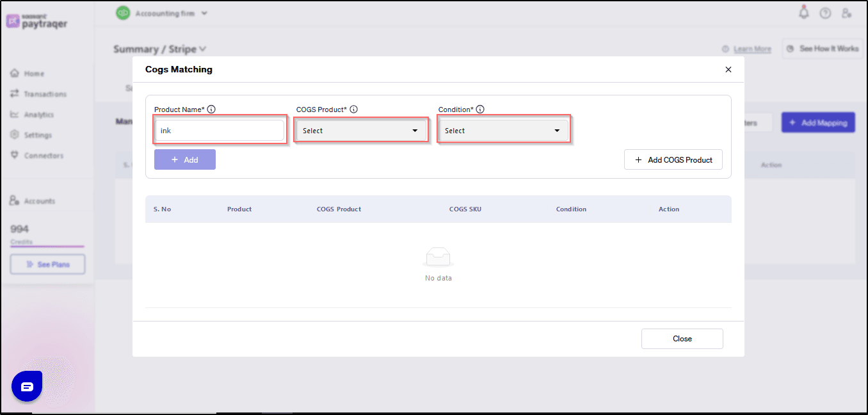Click the Connectors plug icon
Viewport: 868px width, 415px height.
click(15, 156)
